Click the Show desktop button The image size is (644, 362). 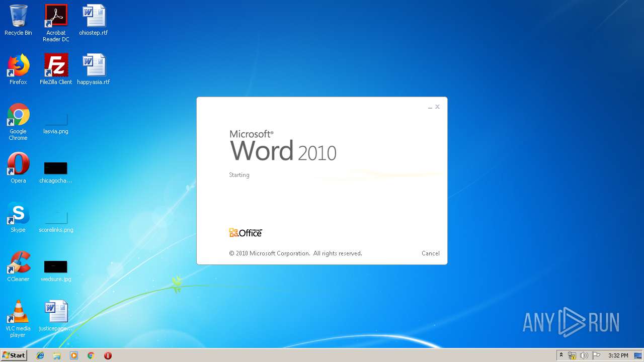pos(638,355)
